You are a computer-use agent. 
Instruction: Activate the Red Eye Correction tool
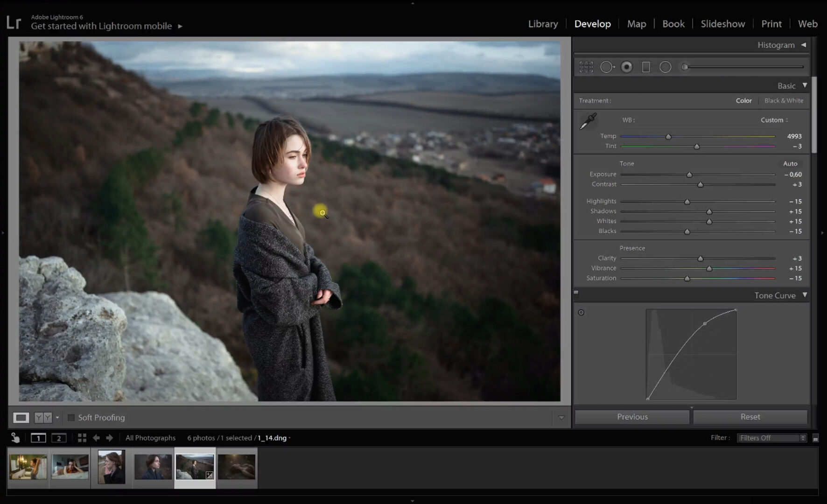627,67
